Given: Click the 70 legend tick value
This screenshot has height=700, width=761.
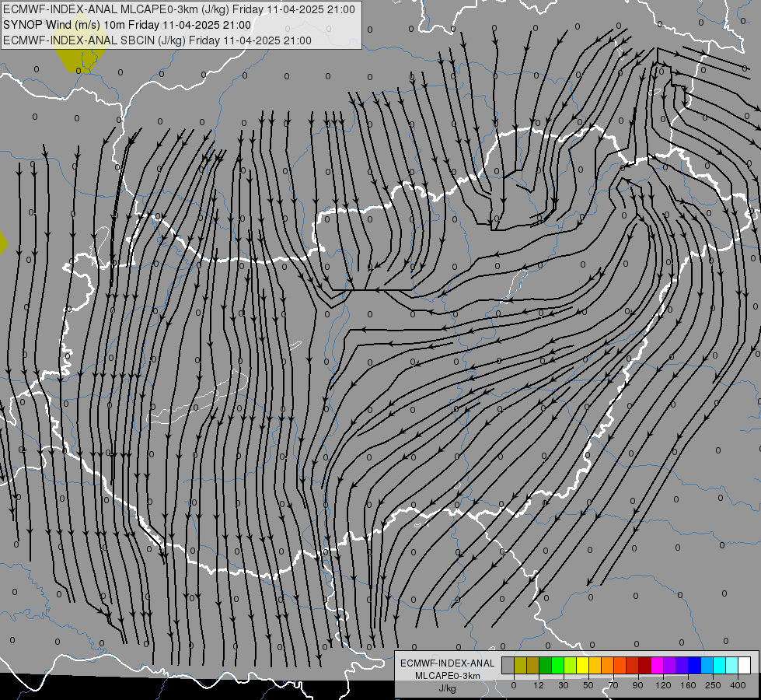Looking at the screenshot, I should click(613, 685).
